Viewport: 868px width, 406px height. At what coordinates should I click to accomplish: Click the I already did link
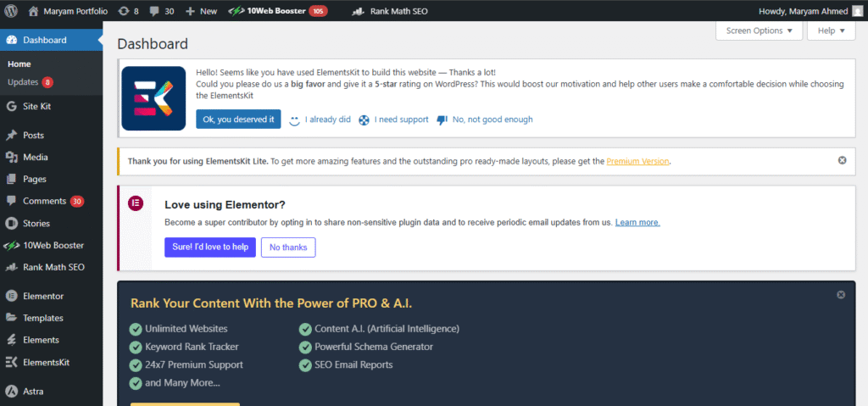coord(328,119)
